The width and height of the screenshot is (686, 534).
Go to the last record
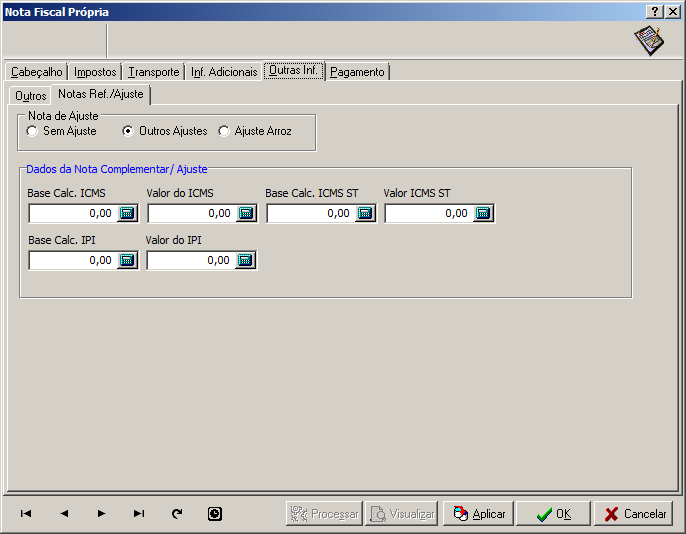point(139,514)
